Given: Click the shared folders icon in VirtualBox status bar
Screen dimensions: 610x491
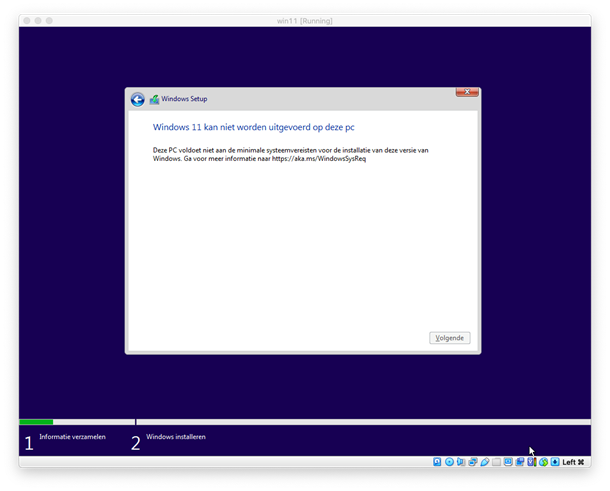Looking at the screenshot, I should coord(496,462).
